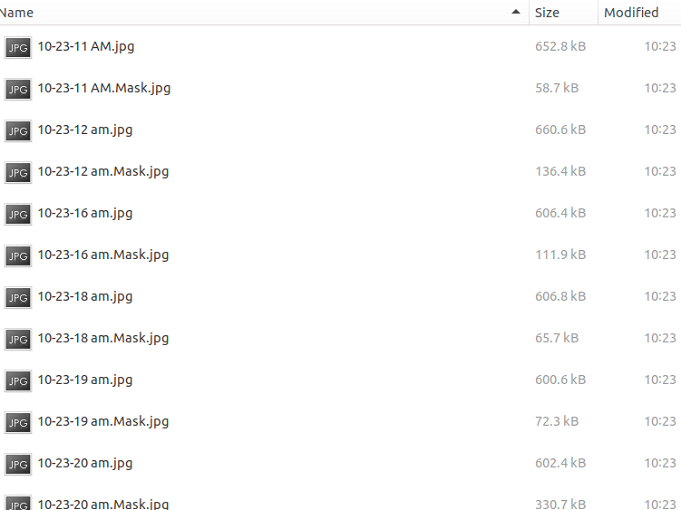Toggle the sort direction arrow indicator
This screenshot has height=510, width=681.
tap(516, 13)
